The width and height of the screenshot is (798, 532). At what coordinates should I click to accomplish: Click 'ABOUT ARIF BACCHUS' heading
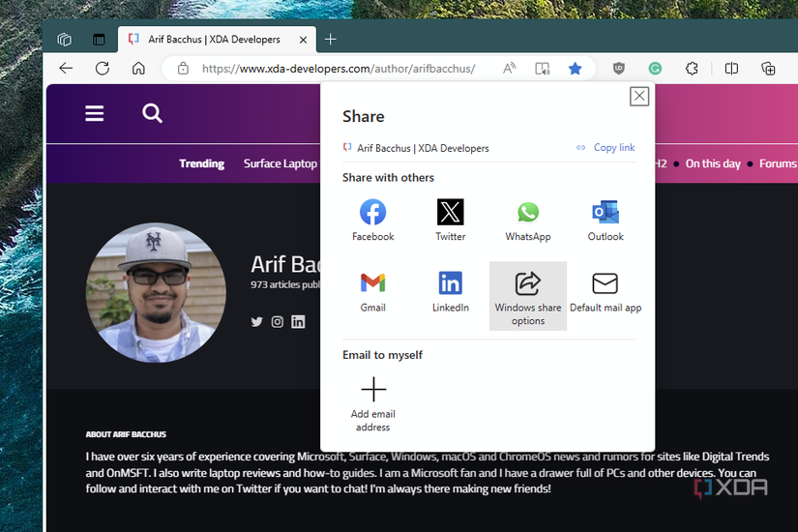coord(126,434)
